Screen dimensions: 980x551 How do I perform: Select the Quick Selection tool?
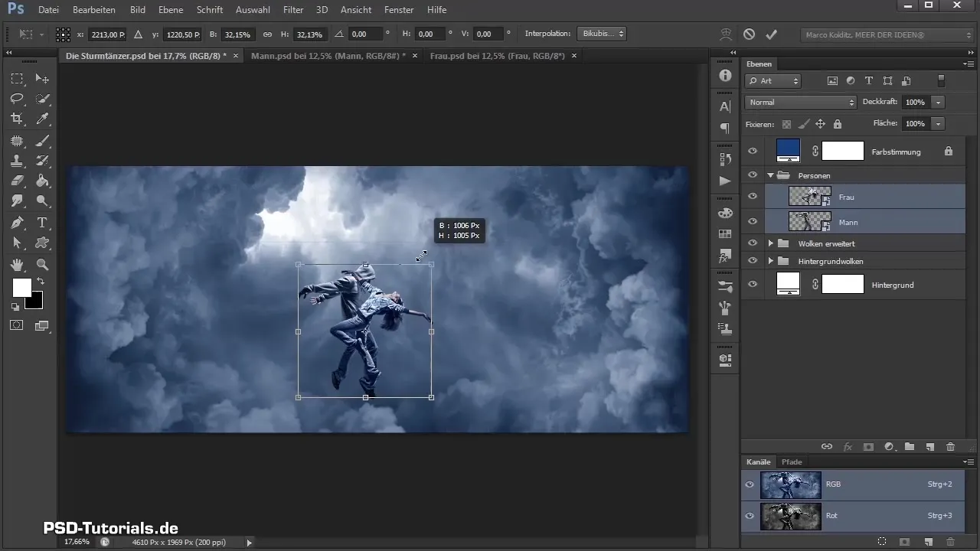pos(43,99)
